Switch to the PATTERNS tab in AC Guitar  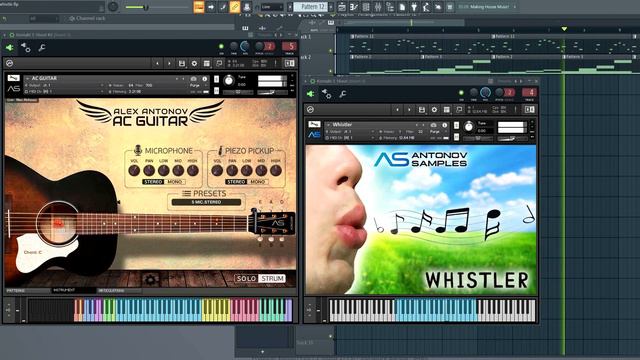pyautogui.click(x=27, y=291)
